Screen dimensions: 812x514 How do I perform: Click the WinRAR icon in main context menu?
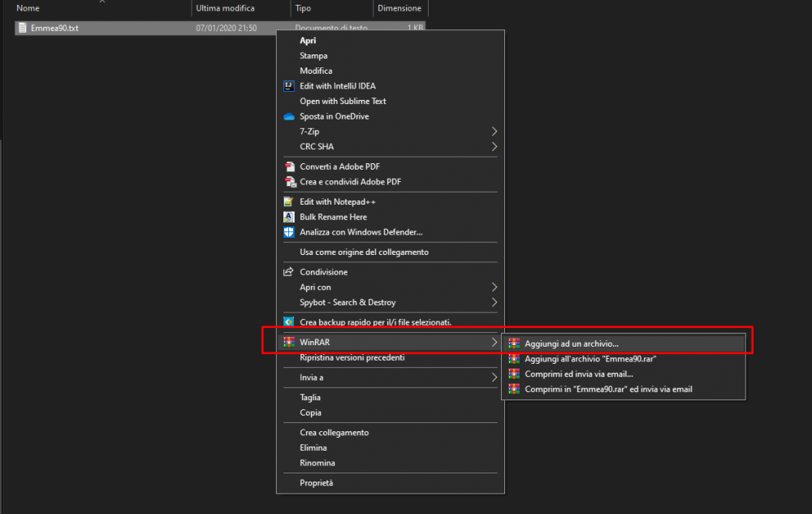(288, 342)
